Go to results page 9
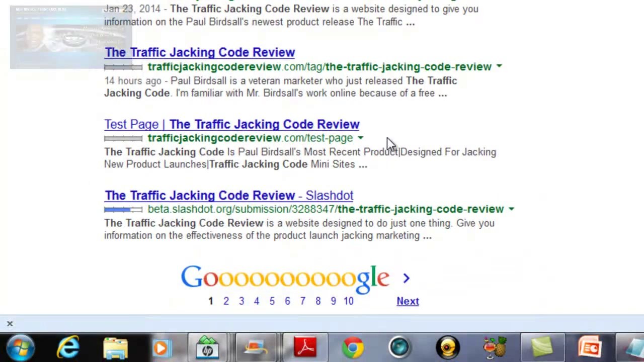 coord(333,301)
